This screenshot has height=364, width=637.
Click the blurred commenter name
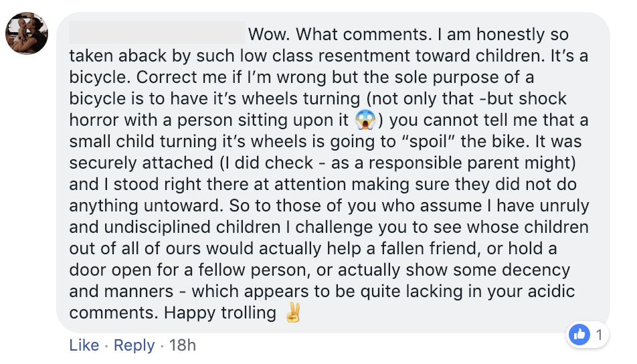tap(157, 33)
